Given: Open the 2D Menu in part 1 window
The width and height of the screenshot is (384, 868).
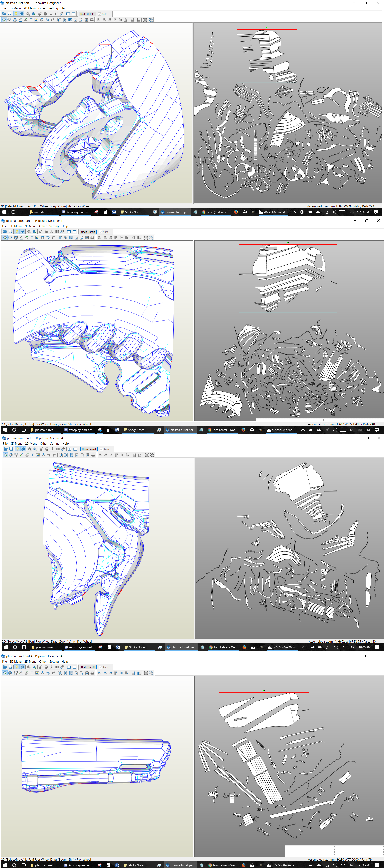Looking at the screenshot, I should click(x=29, y=8).
